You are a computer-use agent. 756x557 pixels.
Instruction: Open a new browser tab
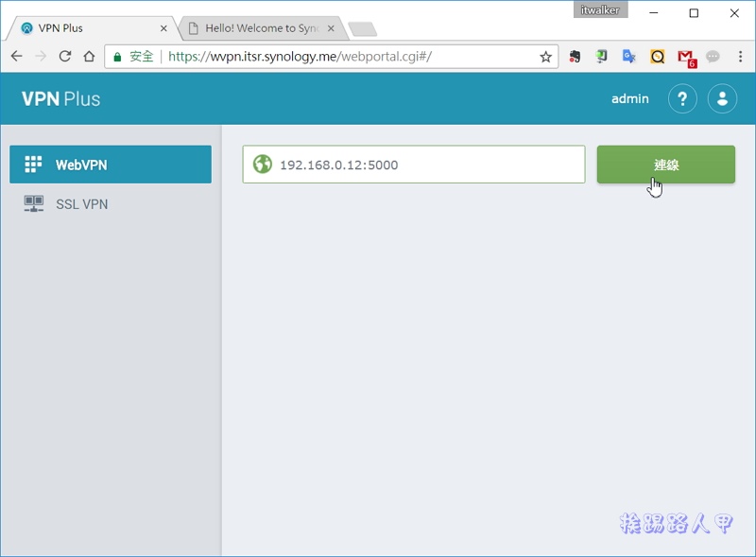pyautogui.click(x=363, y=29)
